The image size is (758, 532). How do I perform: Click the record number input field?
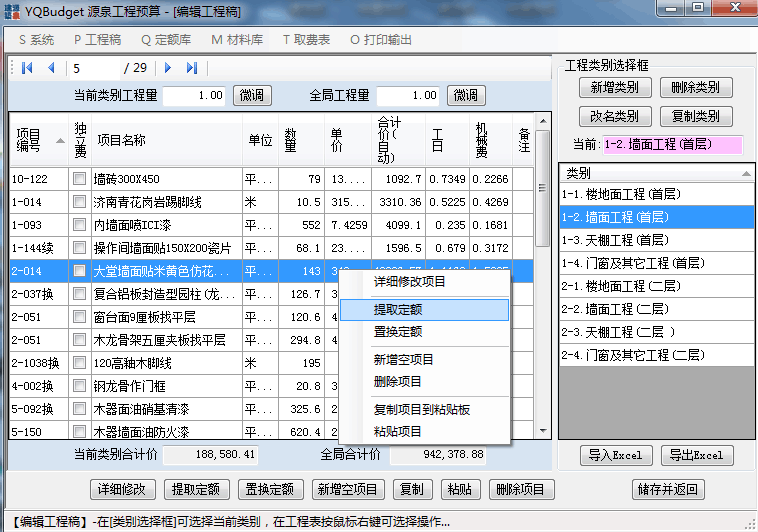[94, 68]
